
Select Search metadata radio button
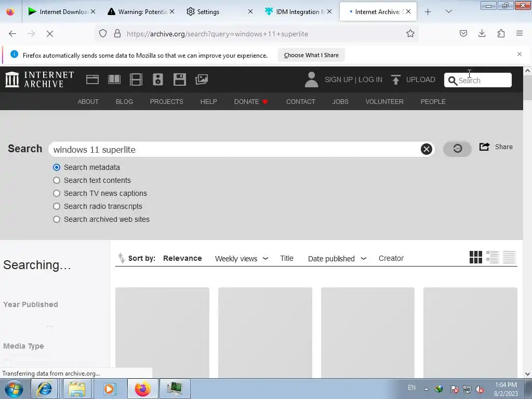[x=57, y=167]
